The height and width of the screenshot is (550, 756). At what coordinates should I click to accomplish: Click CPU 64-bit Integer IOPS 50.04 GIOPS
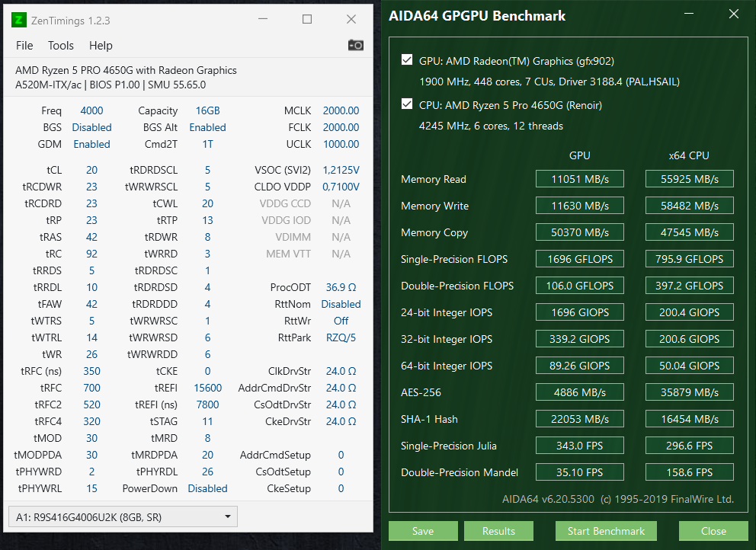pos(690,366)
